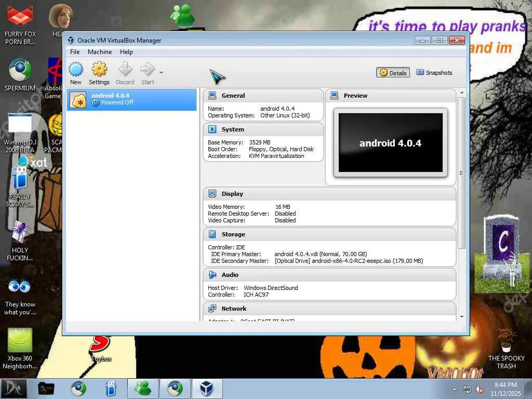This screenshot has width=532, height=399.
Task: Click the folder icon pinned on taskbar
Action: tap(46, 389)
